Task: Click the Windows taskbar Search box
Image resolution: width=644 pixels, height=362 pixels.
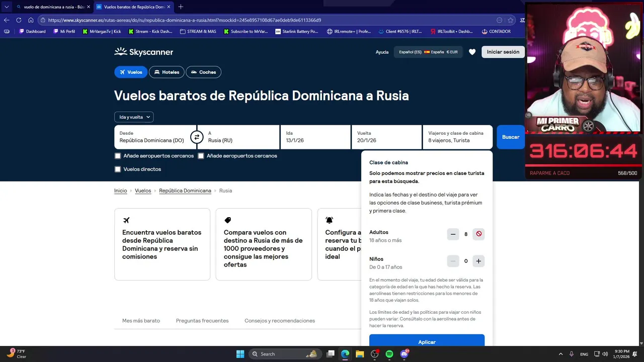Action: click(285, 354)
